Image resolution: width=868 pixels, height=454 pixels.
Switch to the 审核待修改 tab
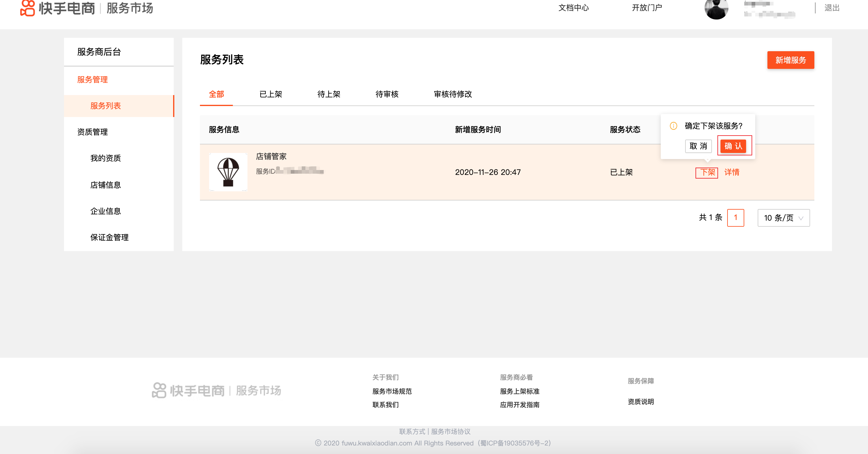(453, 94)
